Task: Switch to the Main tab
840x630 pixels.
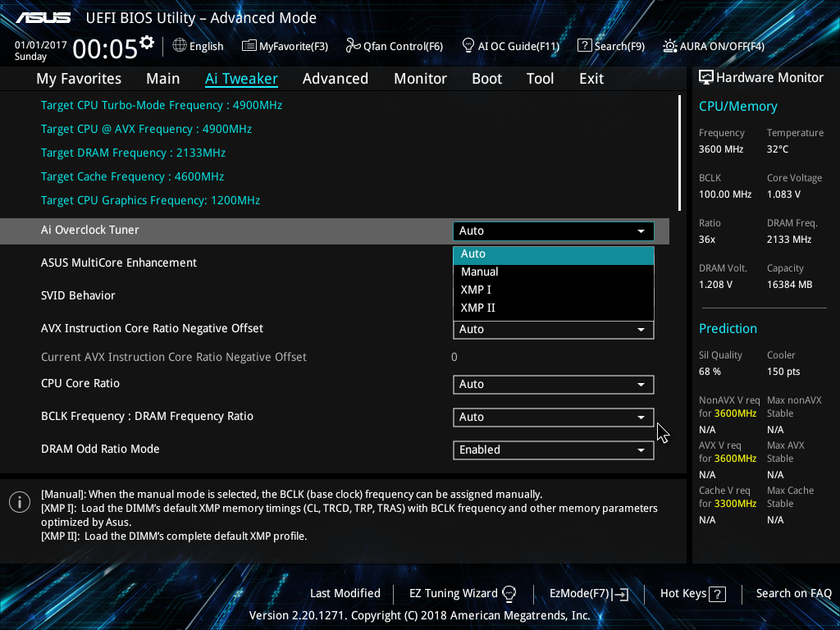Action: click(x=163, y=79)
